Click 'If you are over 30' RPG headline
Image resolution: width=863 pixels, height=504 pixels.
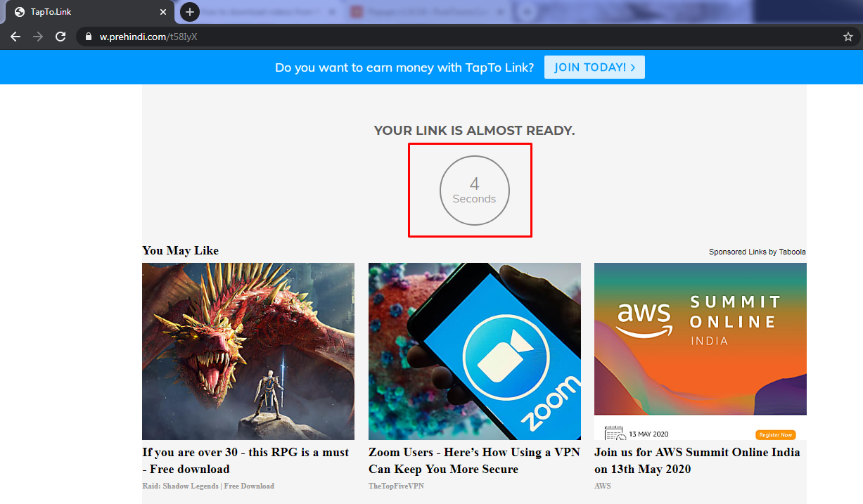245,460
